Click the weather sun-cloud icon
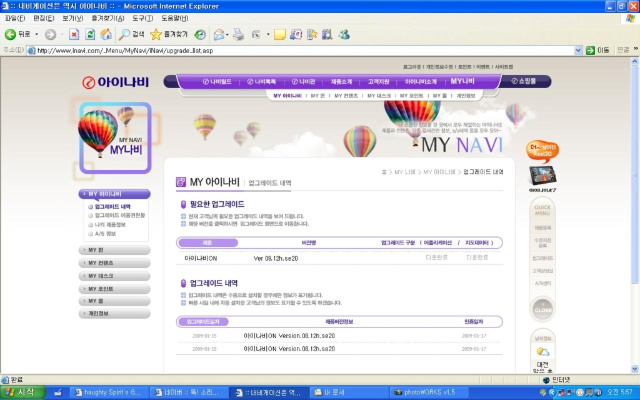Viewport: 640px width, 400px height. 542,351
